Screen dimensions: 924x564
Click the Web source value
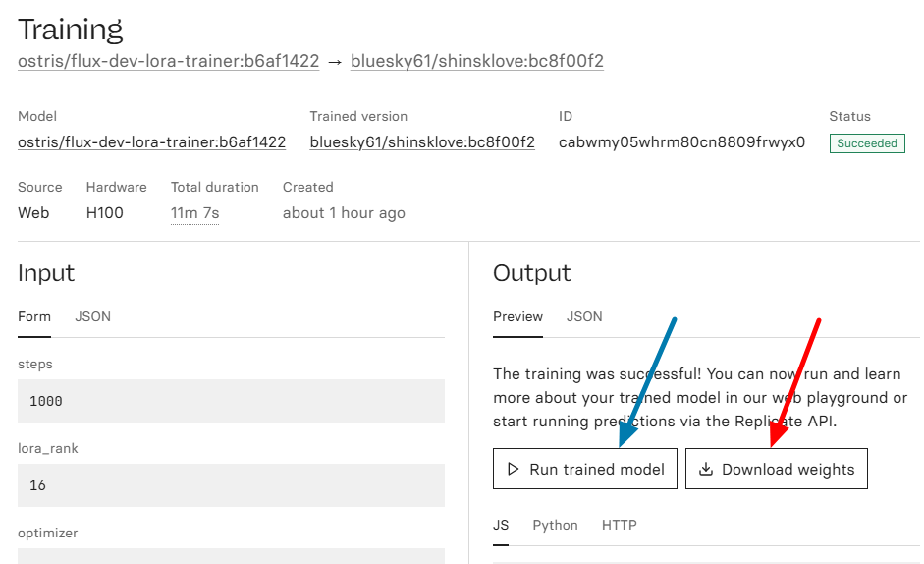click(x=33, y=213)
